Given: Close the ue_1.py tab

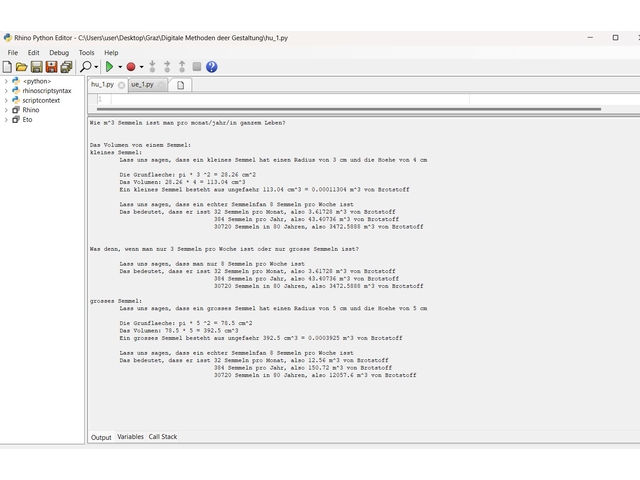Looking at the screenshot, I should 161,85.
